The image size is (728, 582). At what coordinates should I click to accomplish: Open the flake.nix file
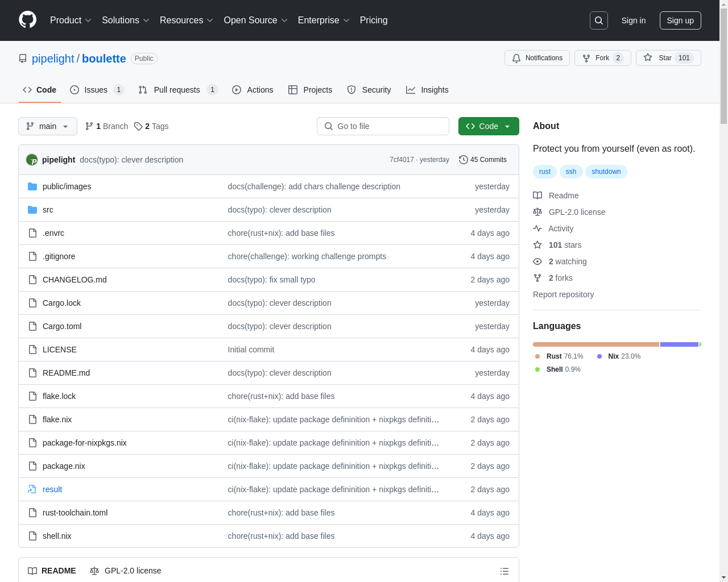tap(57, 419)
